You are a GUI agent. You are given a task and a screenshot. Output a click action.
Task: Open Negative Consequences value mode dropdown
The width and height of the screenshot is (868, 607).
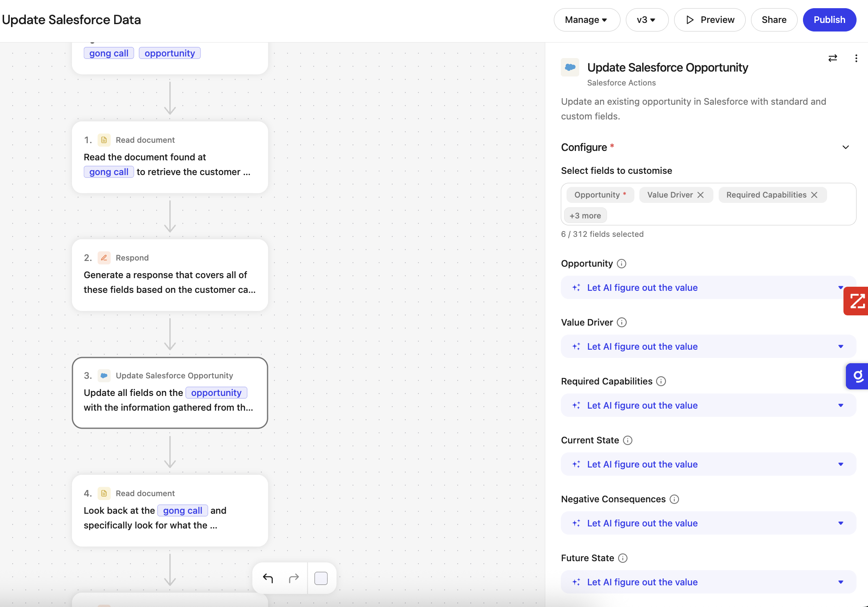click(x=708, y=523)
